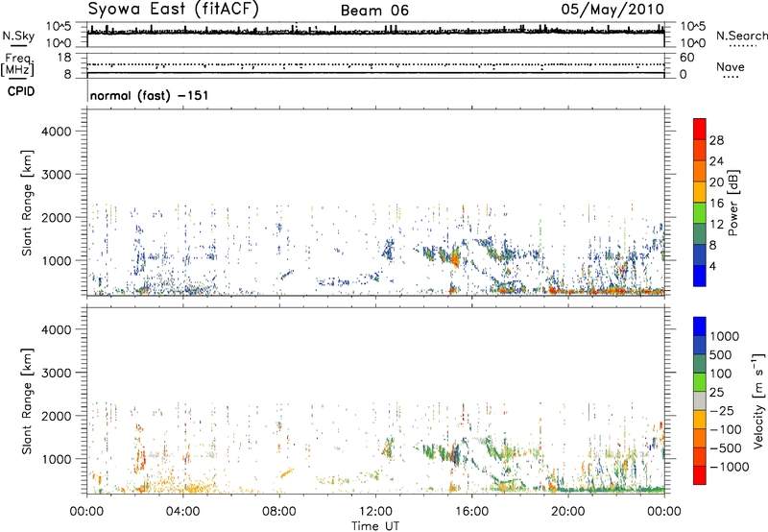Click the '12' Power colorbar tick label
768x532 pixels.
tap(716, 225)
